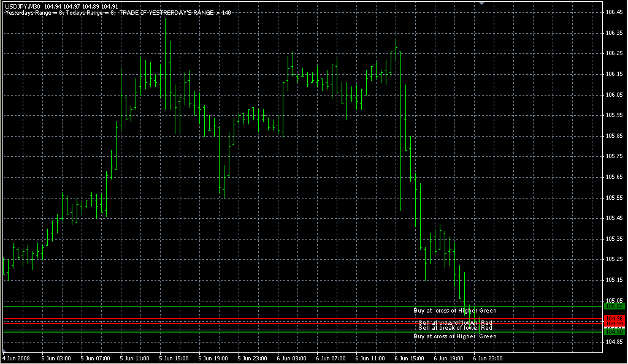Click the '6 Jun 23:00' time label

coord(488,358)
